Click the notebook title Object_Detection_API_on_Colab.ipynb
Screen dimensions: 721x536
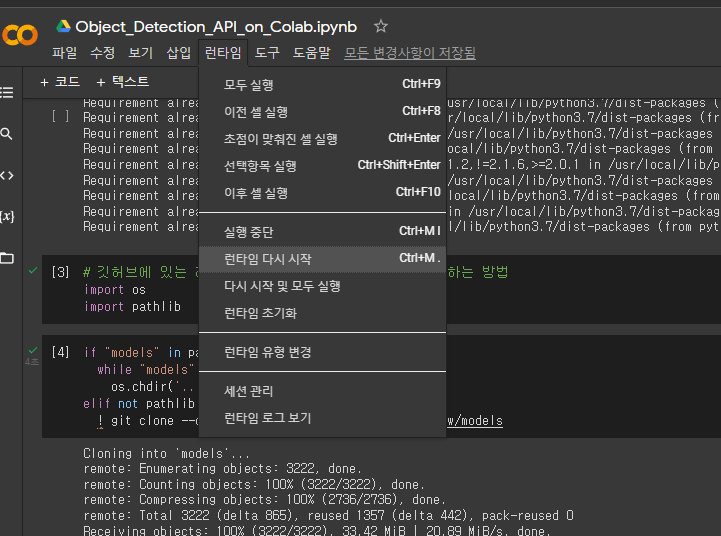click(216, 27)
